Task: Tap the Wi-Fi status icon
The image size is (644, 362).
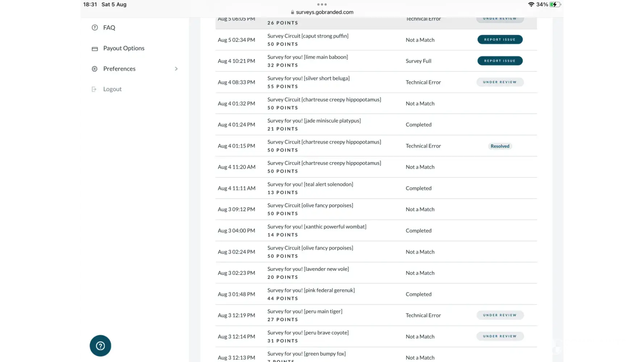Action: (531, 4)
